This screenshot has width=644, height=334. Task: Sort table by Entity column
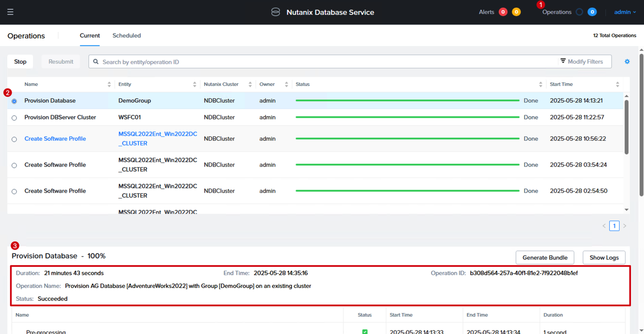click(195, 84)
